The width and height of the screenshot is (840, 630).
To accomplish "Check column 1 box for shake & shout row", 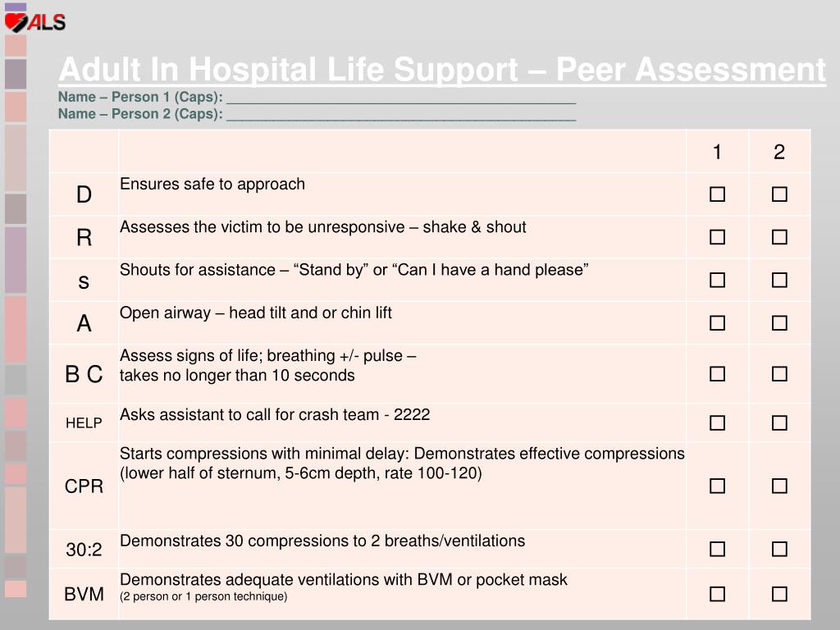I will point(718,238).
